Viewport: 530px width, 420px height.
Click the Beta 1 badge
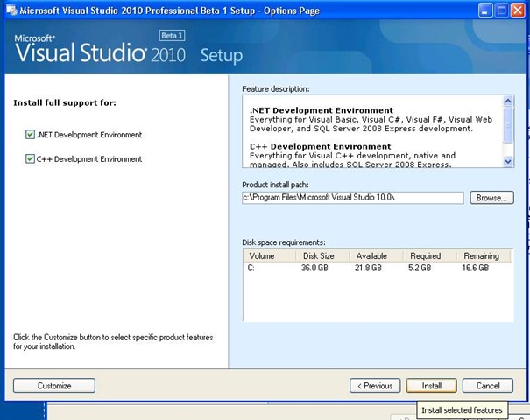coord(172,36)
